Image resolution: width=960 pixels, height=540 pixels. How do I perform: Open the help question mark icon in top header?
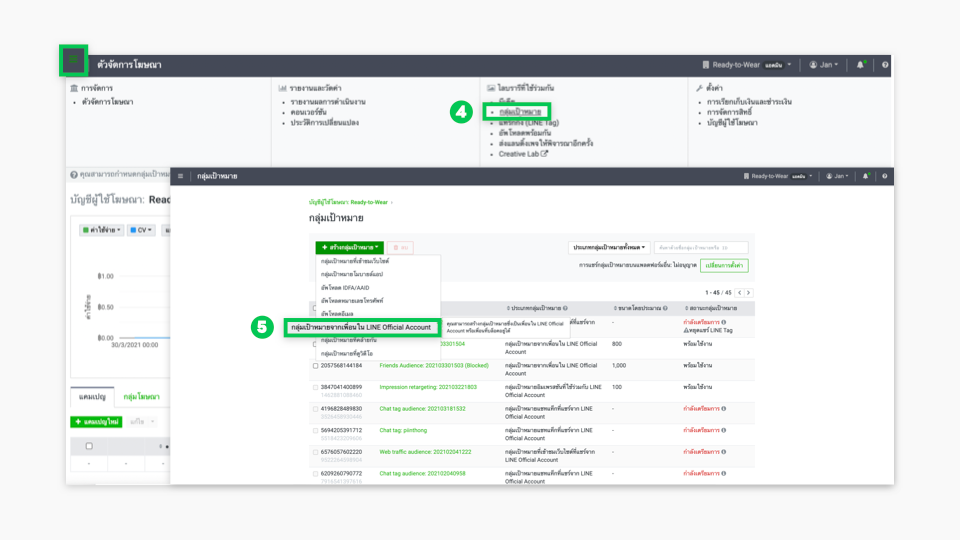pyautogui.click(x=885, y=65)
